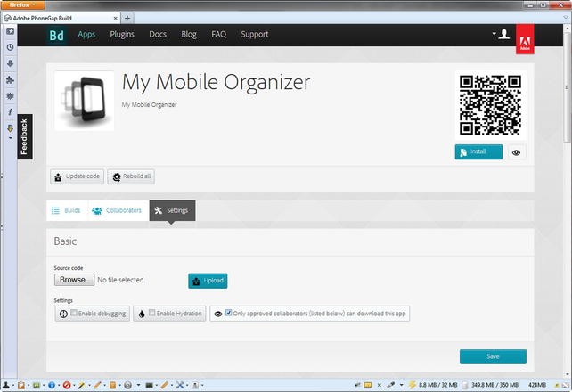The width and height of the screenshot is (572, 392).
Task: Click the lightning bolt memory icon
Action: pyautogui.click(x=412, y=385)
